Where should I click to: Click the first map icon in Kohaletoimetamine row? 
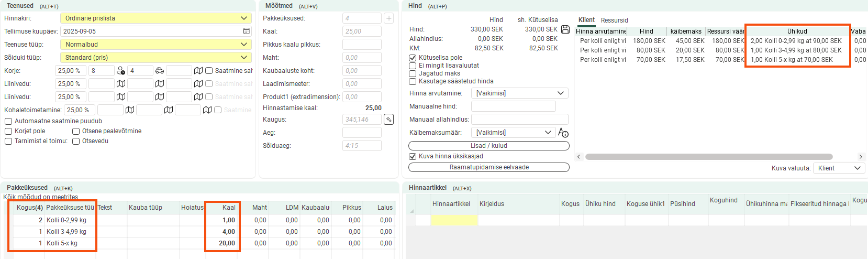coord(130,110)
